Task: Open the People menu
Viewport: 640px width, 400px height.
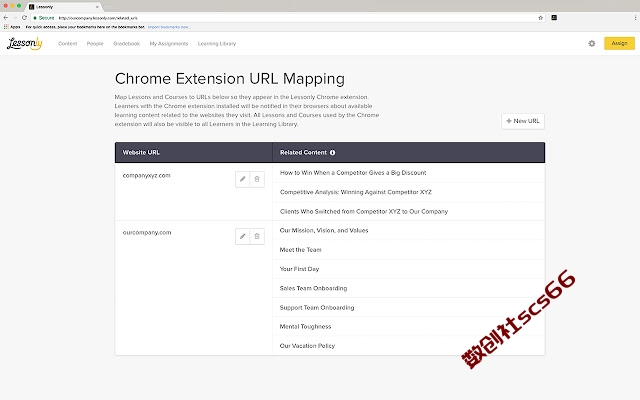Action: coord(95,44)
